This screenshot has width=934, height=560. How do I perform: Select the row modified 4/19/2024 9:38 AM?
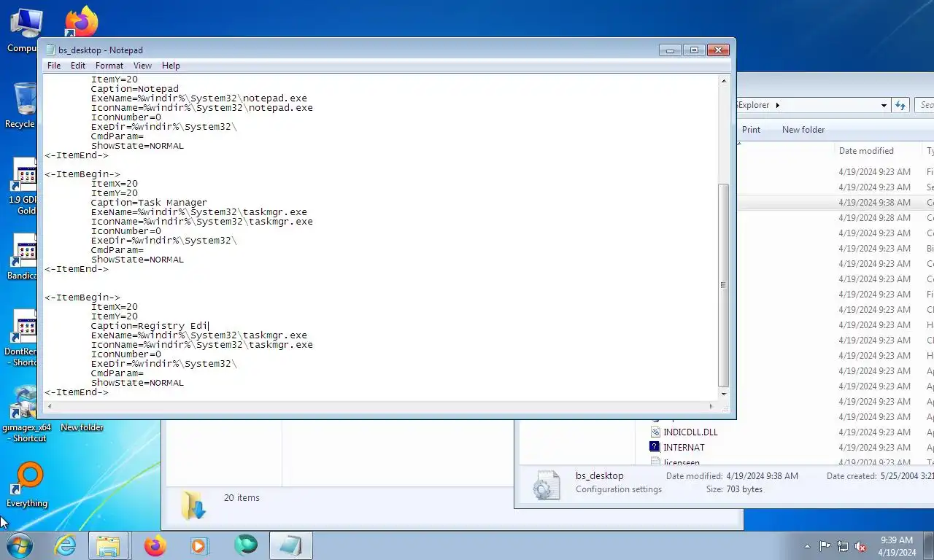835,203
